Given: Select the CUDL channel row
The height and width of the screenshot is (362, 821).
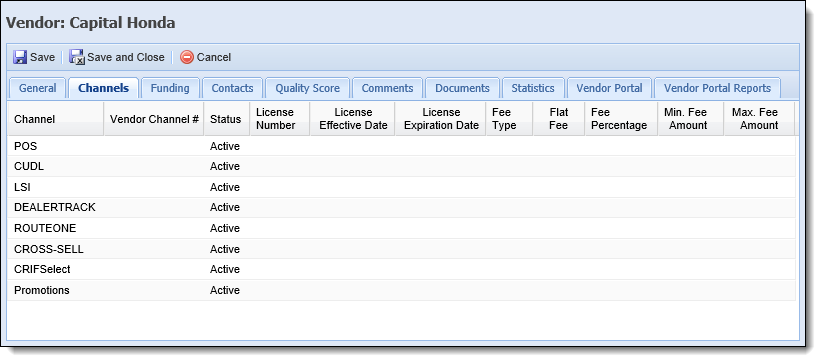Looking at the screenshot, I should (401, 166).
